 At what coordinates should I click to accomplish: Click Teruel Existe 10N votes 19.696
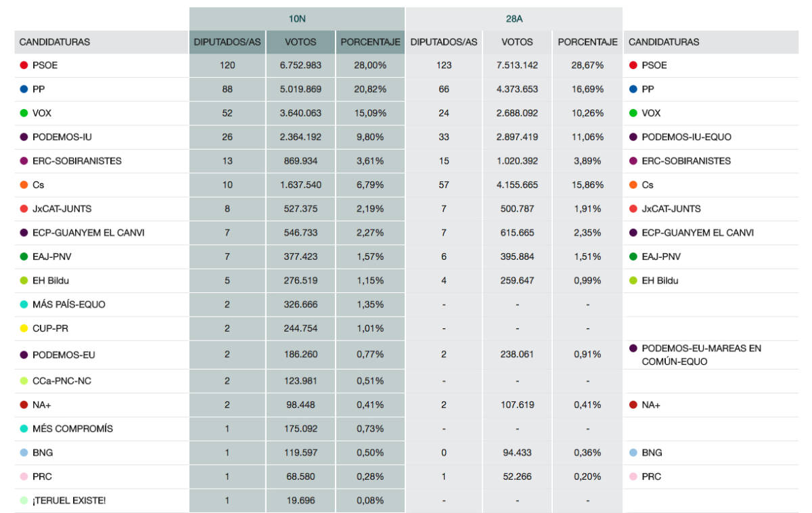click(300, 501)
